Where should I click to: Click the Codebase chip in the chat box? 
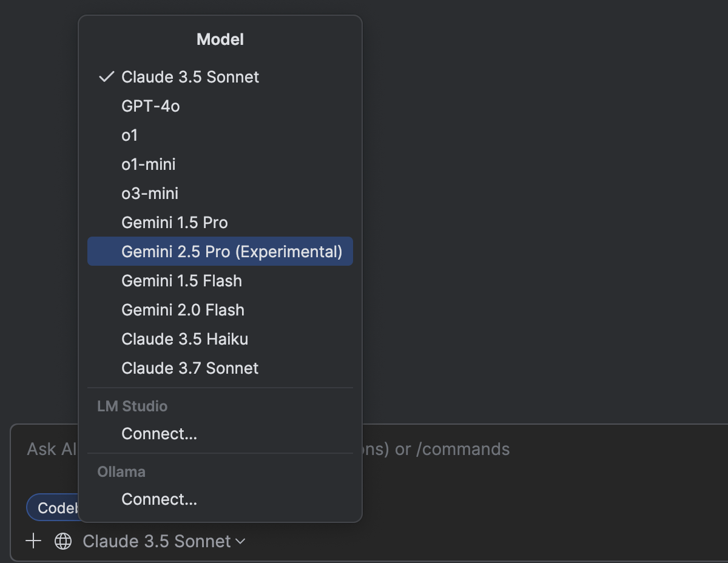click(53, 508)
